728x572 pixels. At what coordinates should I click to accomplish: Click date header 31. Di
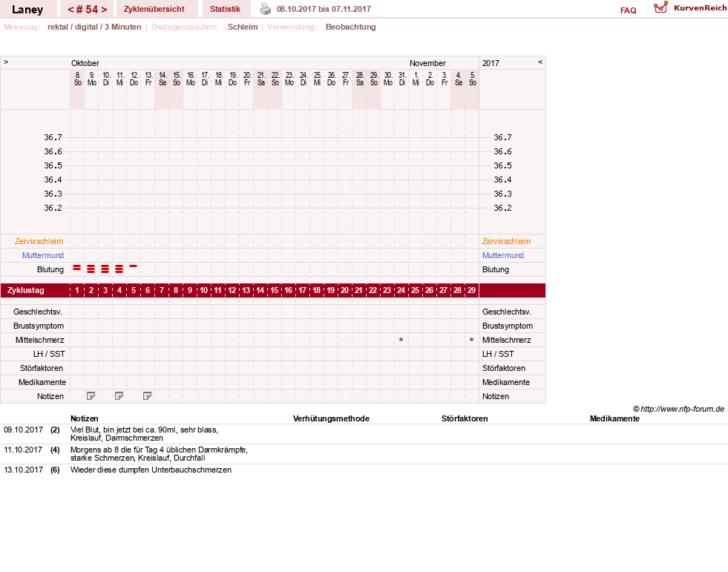(402, 79)
